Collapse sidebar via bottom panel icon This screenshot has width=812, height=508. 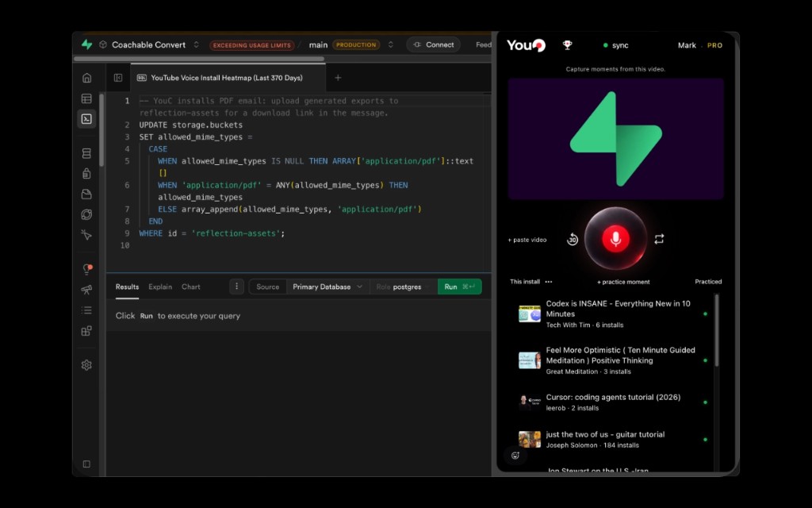point(86,464)
